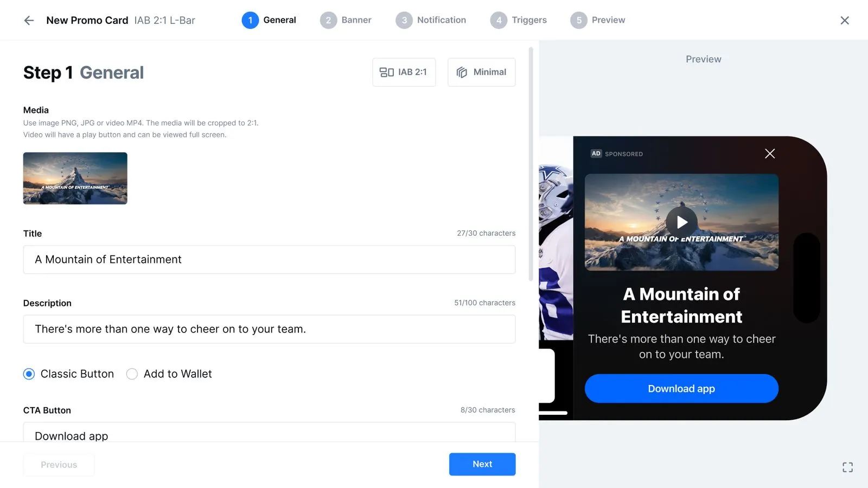Click the Next button
Screen dimensions: 868x488
point(482,464)
